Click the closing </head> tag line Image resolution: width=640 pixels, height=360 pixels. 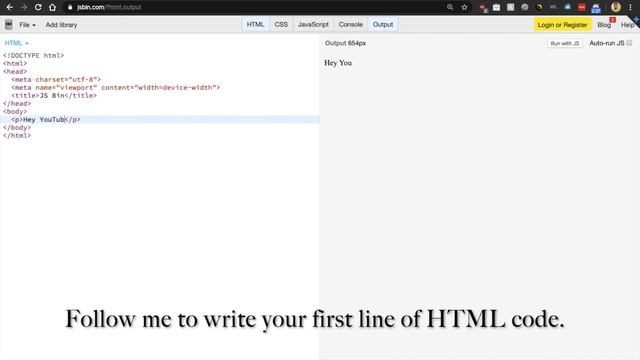tap(17, 104)
